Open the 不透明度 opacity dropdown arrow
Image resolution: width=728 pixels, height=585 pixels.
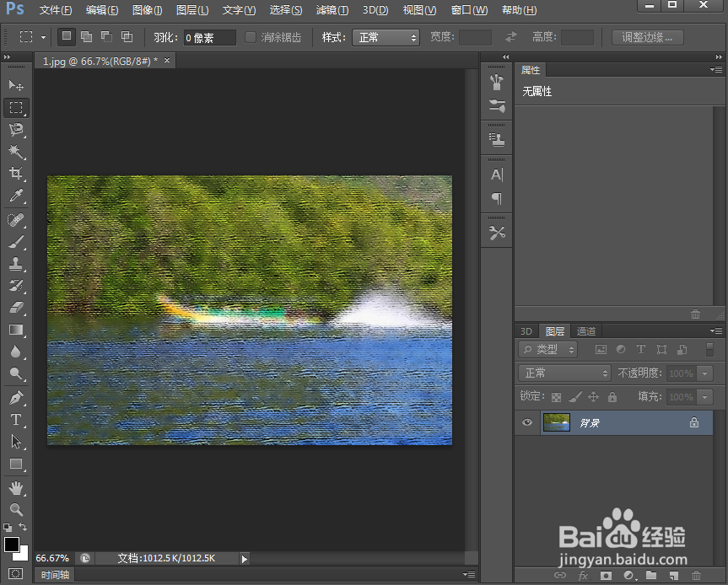coord(704,373)
